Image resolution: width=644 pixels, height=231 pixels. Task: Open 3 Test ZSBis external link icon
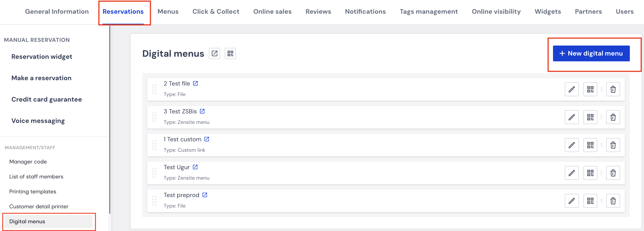[202, 111]
